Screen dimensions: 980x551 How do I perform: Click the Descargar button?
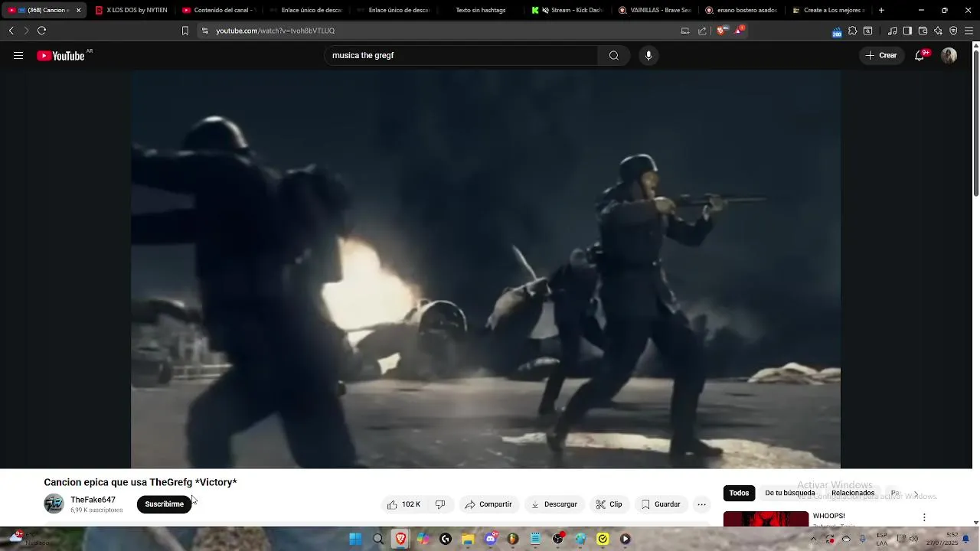[x=554, y=504]
